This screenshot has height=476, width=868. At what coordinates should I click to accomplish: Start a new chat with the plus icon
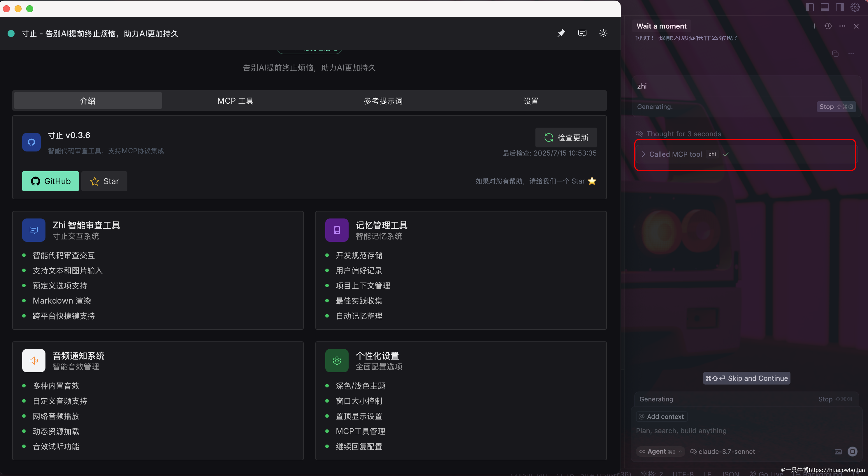click(x=814, y=26)
